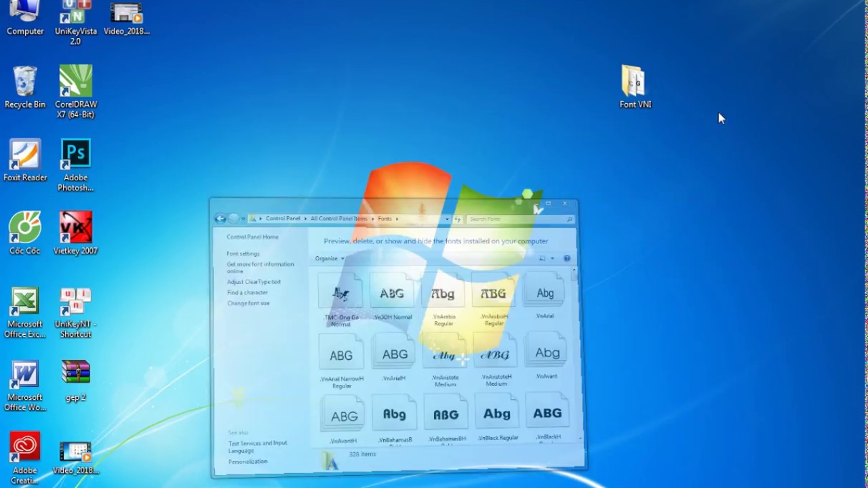Click the refresh button beside address bar
868x488 pixels.
(x=458, y=219)
